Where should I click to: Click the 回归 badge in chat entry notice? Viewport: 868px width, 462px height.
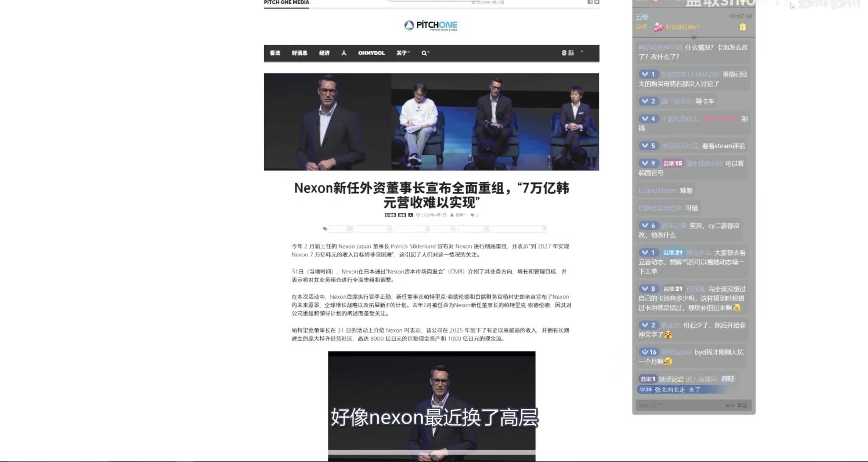click(x=727, y=379)
